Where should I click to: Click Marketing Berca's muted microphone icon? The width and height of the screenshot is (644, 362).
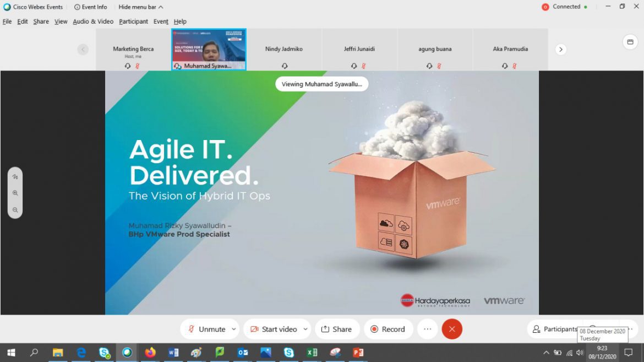tap(138, 66)
